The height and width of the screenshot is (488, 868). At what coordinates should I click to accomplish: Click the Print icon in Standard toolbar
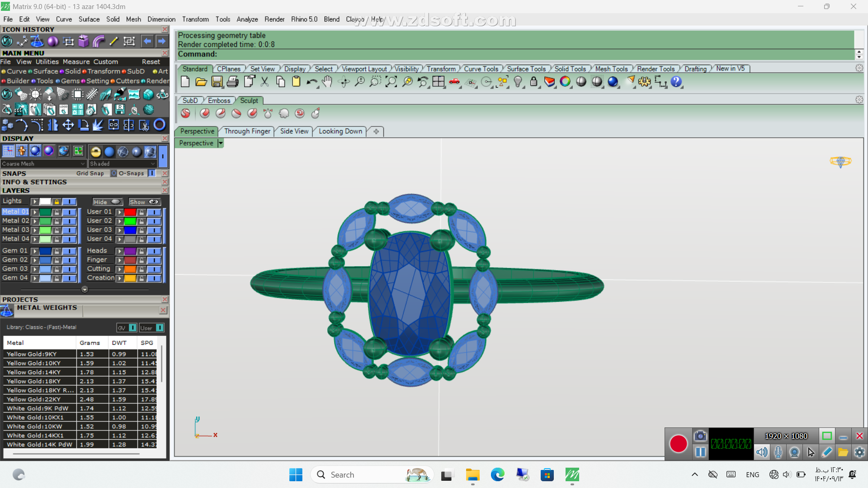point(233,82)
